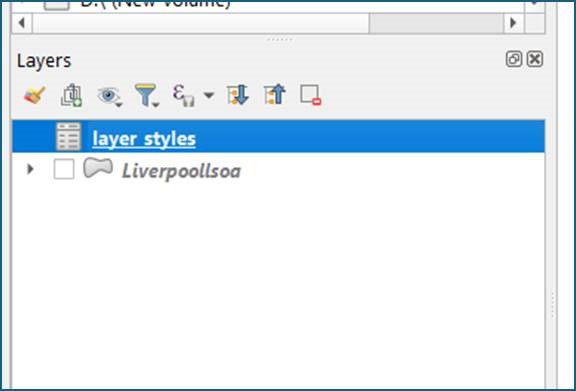Click the Collapse All icon
The height and width of the screenshot is (391, 576).
[275, 94]
